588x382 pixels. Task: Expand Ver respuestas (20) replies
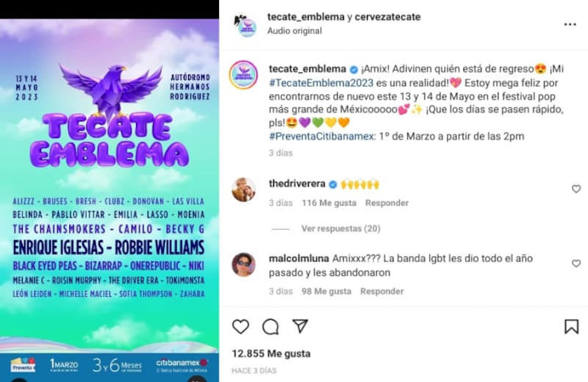(341, 228)
